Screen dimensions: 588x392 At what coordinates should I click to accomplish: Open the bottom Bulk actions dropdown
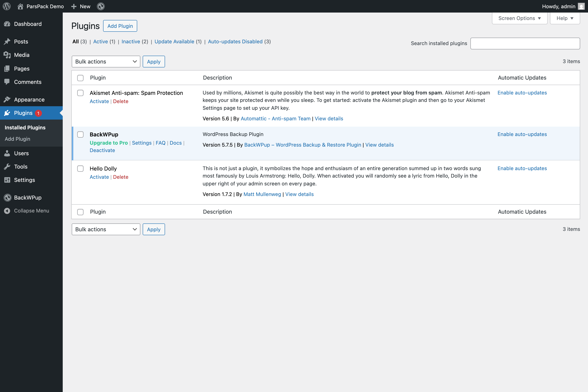click(x=106, y=229)
